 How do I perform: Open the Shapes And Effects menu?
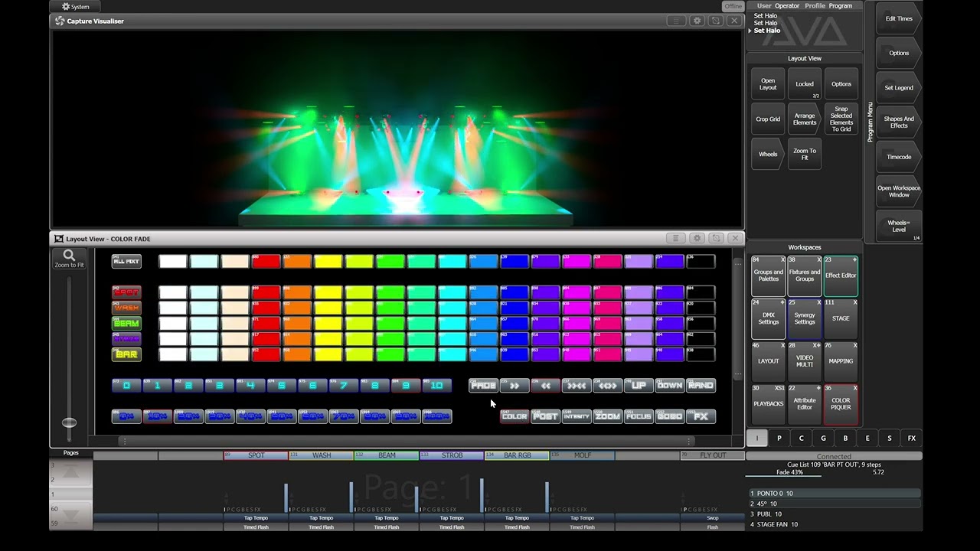899,122
